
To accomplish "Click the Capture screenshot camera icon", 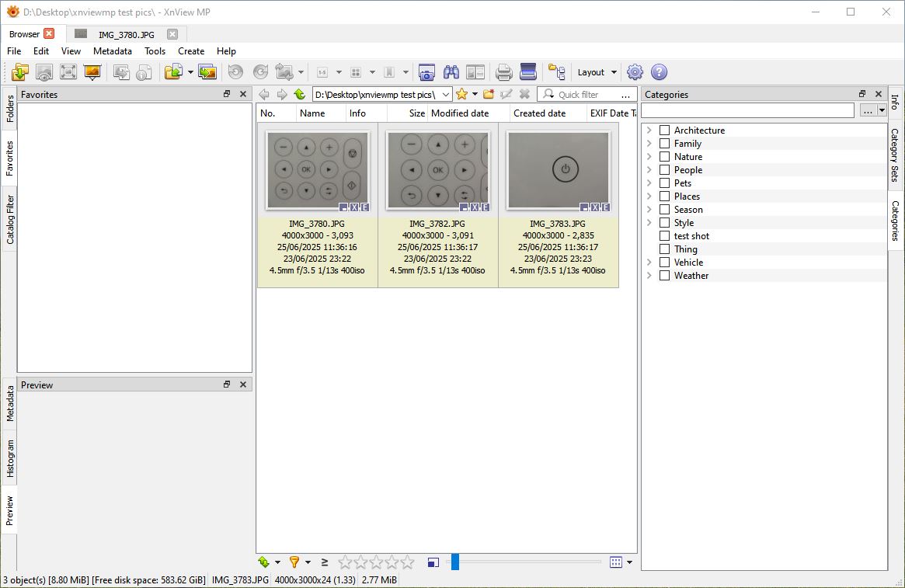I will tap(426, 72).
